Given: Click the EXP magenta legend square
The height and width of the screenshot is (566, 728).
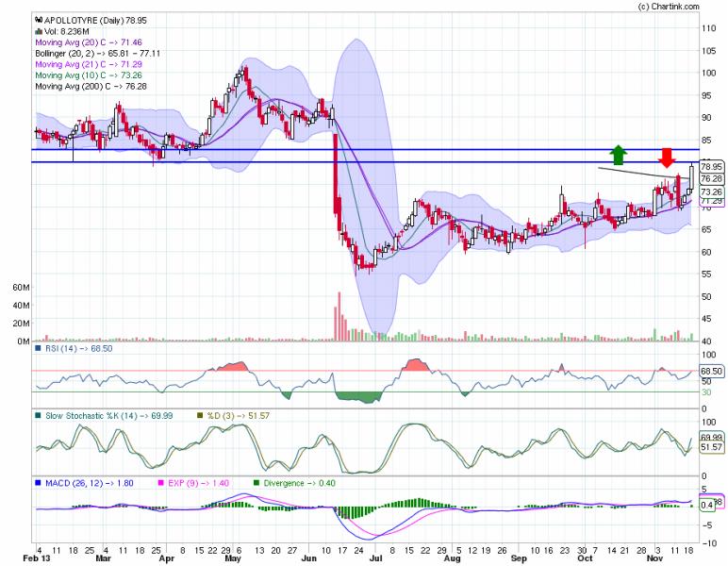Looking at the screenshot, I should click(x=161, y=483).
